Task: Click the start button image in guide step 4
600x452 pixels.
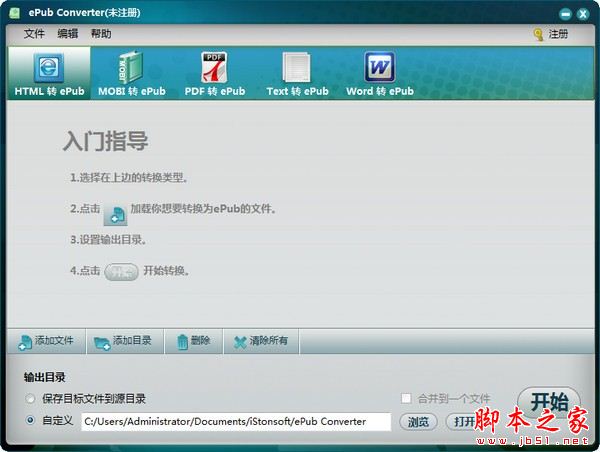Action: (x=121, y=272)
